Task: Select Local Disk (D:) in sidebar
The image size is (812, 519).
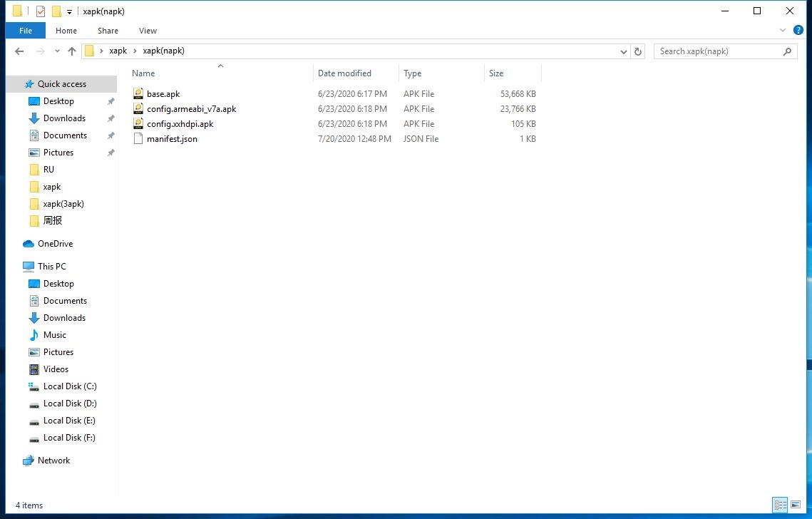Action: click(x=69, y=404)
